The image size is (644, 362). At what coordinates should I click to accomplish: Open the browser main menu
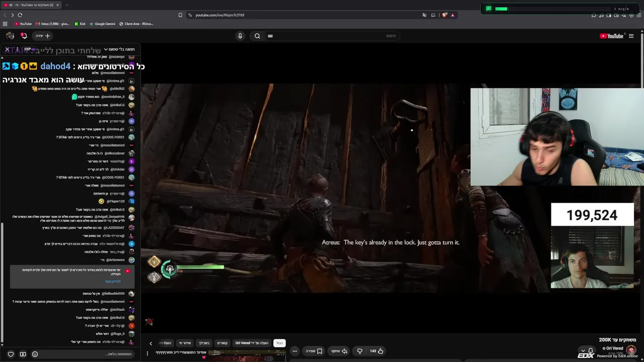pos(638,15)
